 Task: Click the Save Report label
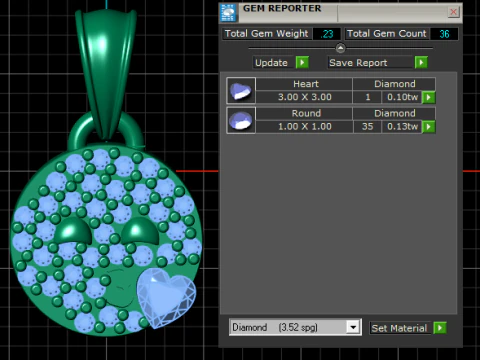click(x=358, y=63)
